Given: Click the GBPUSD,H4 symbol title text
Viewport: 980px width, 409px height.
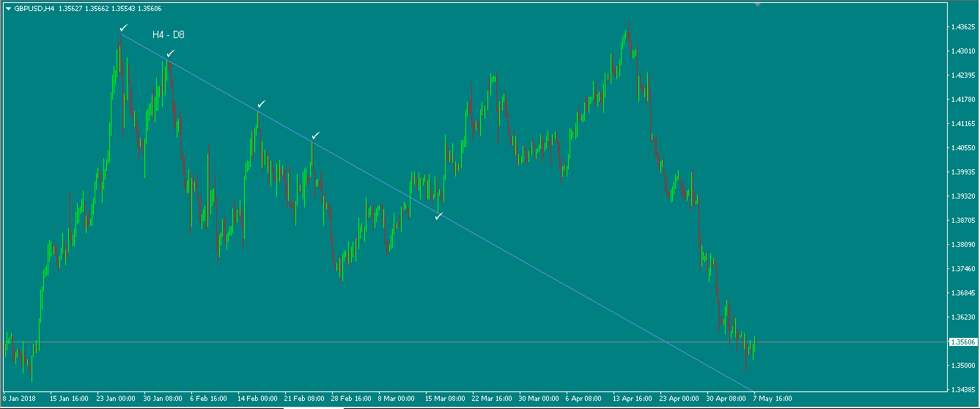Looking at the screenshot, I should (x=34, y=9).
